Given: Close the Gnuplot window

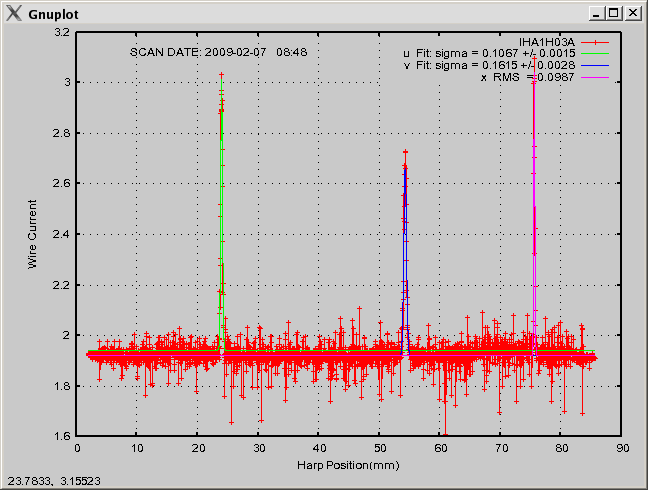Looking at the screenshot, I should coord(633,14).
